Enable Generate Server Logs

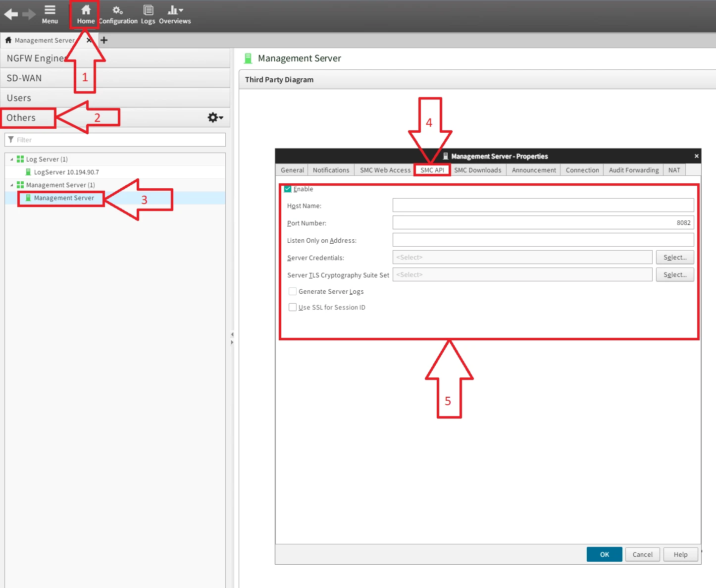292,291
